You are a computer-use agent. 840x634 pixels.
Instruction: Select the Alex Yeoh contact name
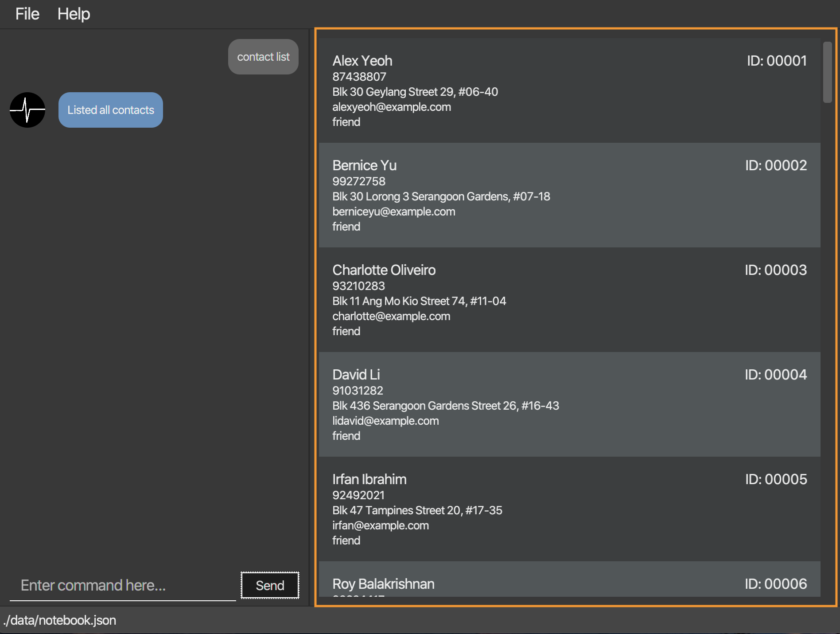click(x=362, y=61)
